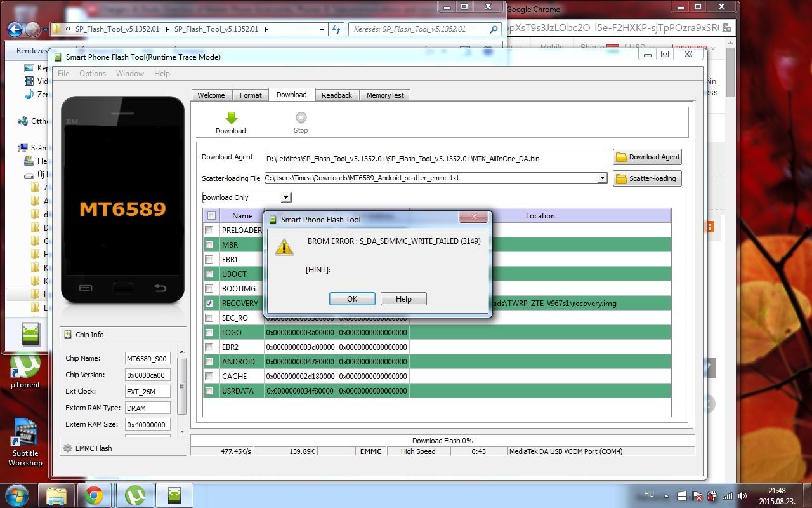Click the Chip Name value field

(148, 358)
